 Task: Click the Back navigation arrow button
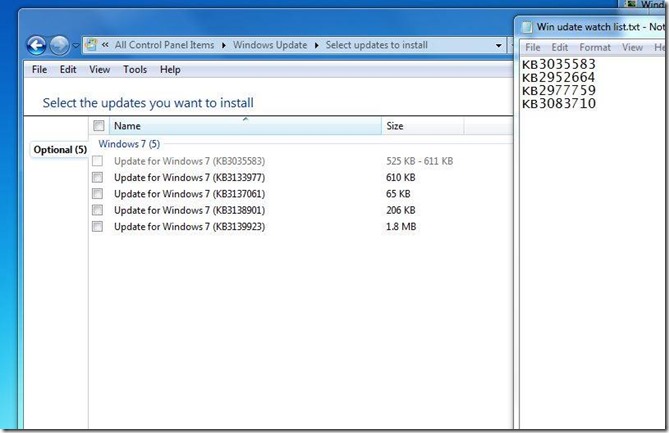point(36,45)
